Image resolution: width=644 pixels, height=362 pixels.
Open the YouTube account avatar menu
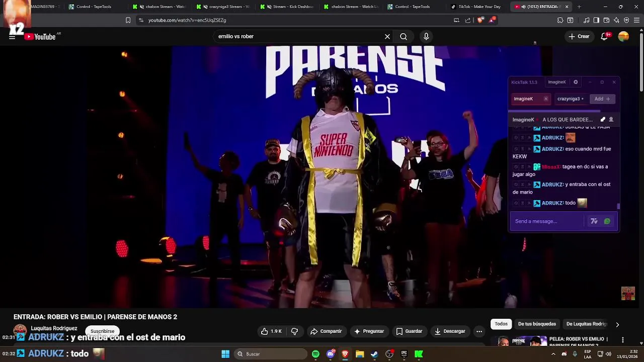(623, 37)
